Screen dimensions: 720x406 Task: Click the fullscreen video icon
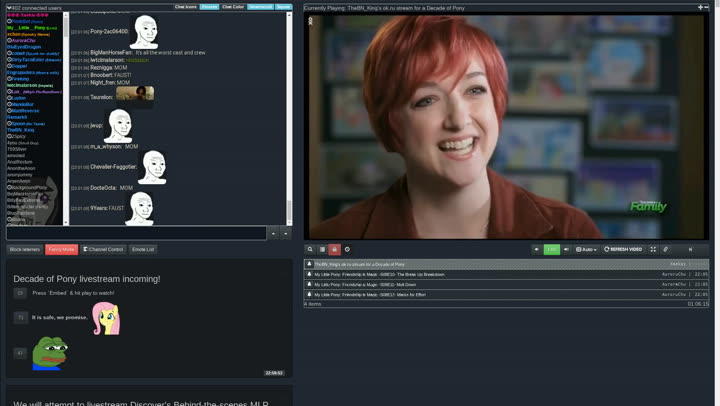click(x=653, y=249)
